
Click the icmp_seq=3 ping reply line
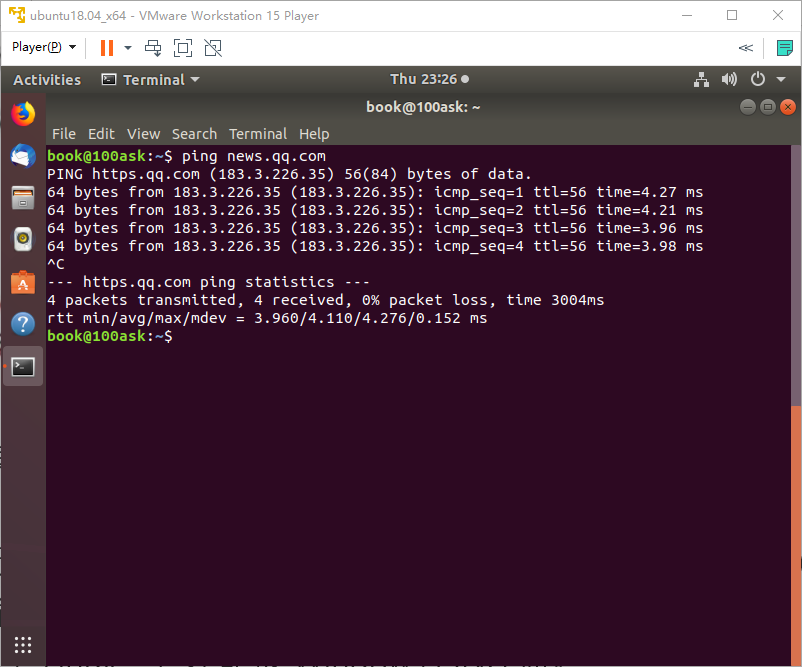pos(375,228)
